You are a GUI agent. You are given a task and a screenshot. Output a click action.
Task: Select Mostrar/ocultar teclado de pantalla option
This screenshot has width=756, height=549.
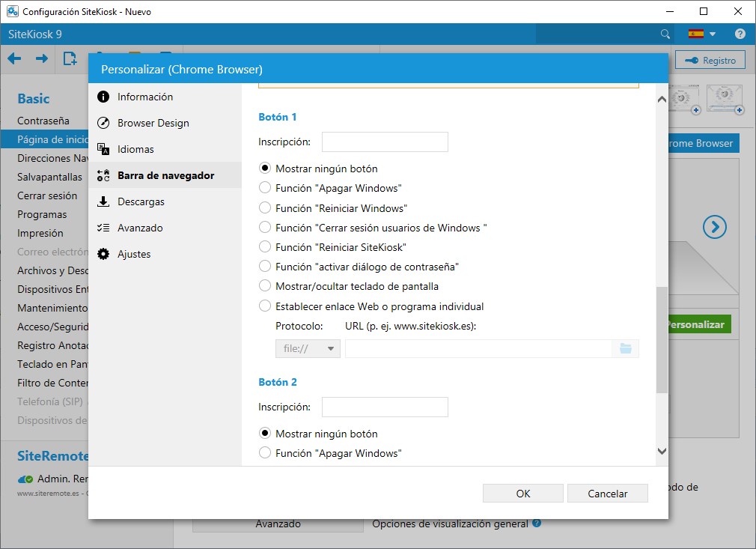(264, 286)
